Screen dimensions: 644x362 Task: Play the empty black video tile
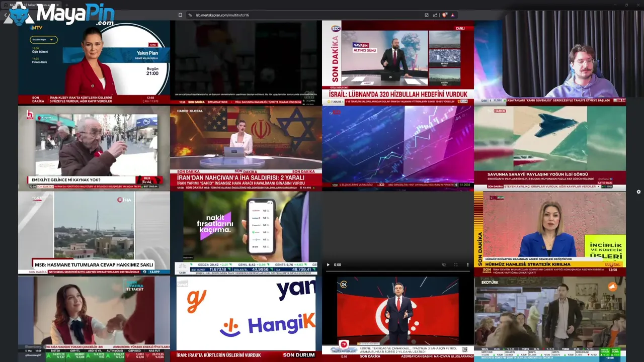coord(328,264)
